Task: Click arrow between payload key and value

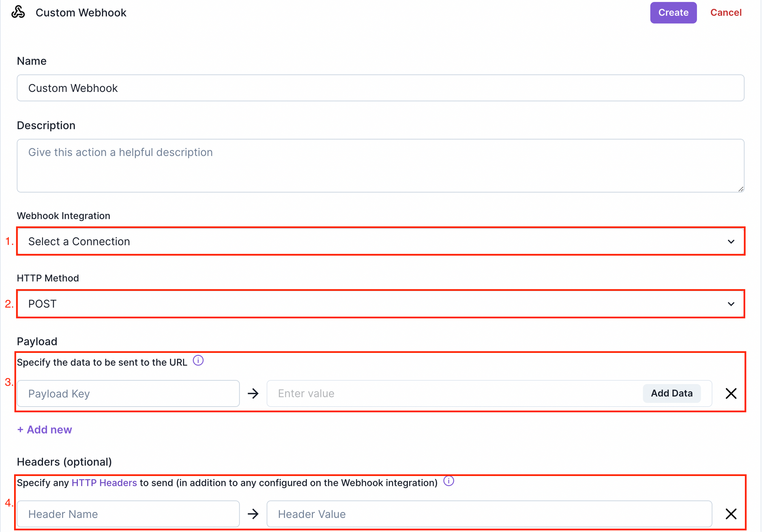Action: pyautogui.click(x=253, y=393)
